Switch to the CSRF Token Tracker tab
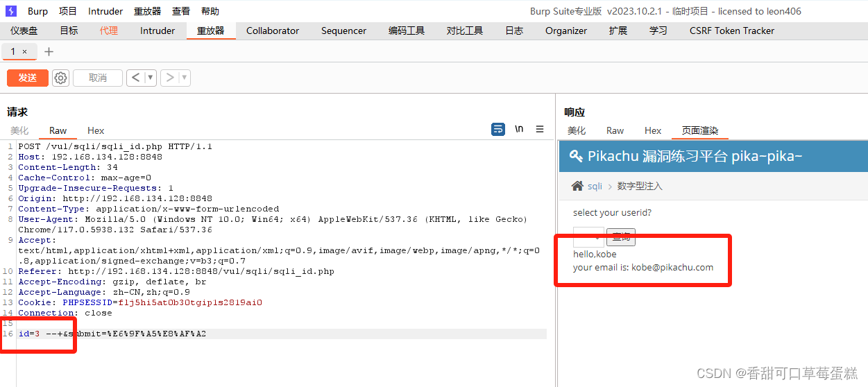The image size is (868, 387). tap(732, 31)
